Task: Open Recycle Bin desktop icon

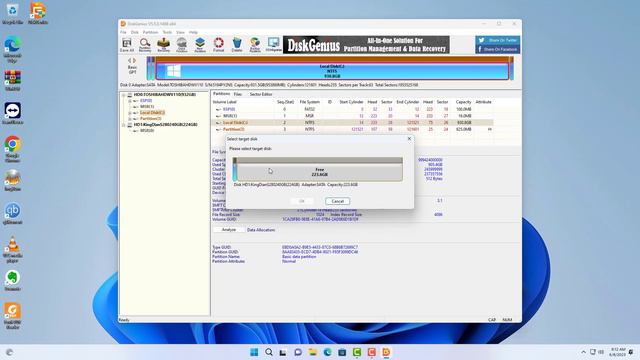Action: pos(12,14)
